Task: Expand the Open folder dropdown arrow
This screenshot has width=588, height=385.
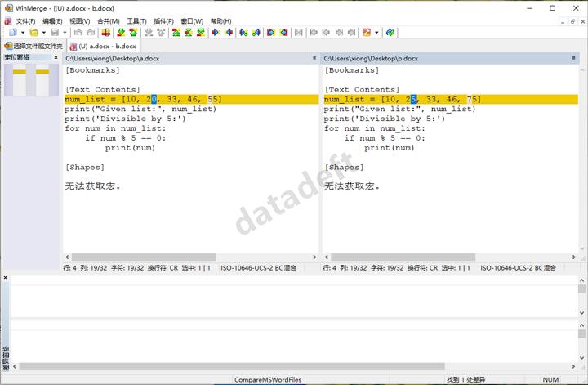Action: tap(44, 33)
